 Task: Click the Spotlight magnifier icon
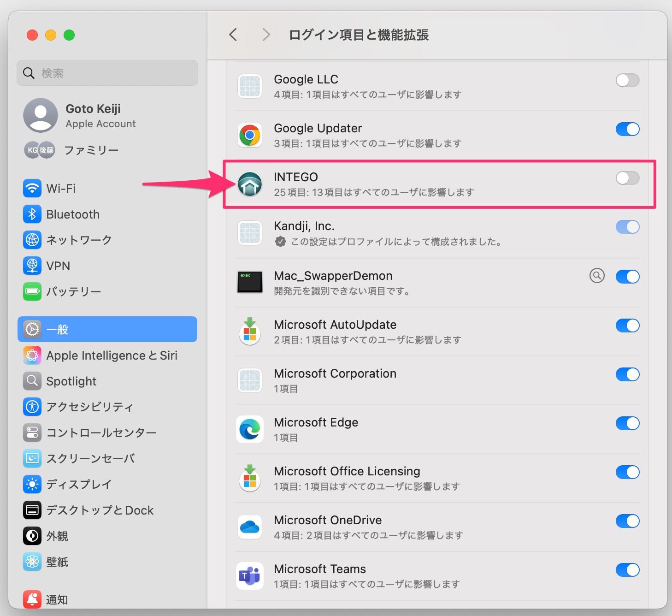(x=32, y=381)
